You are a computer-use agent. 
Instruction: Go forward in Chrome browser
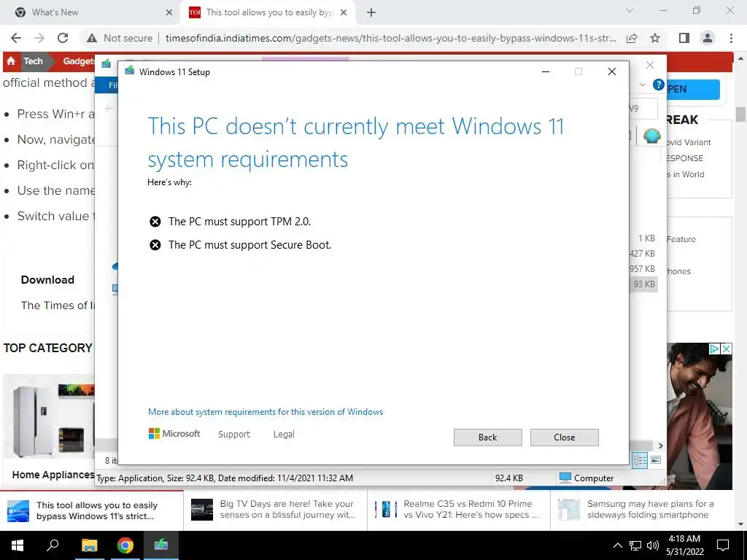tap(39, 38)
